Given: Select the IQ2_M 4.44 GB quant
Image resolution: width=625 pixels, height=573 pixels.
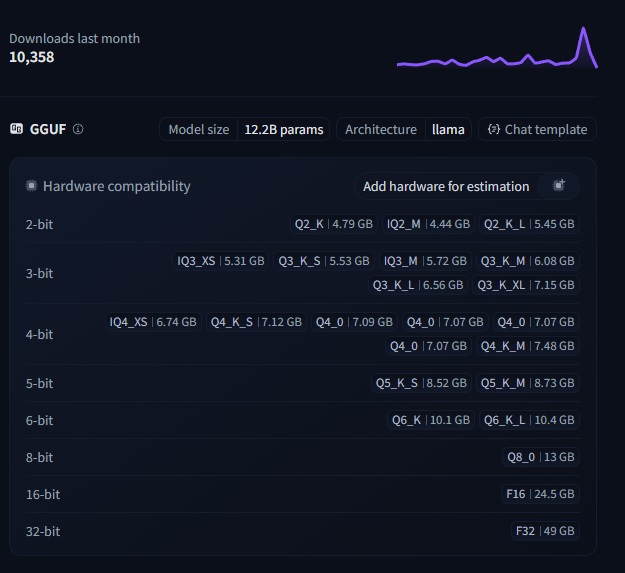Looking at the screenshot, I should click(x=428, y=224).
